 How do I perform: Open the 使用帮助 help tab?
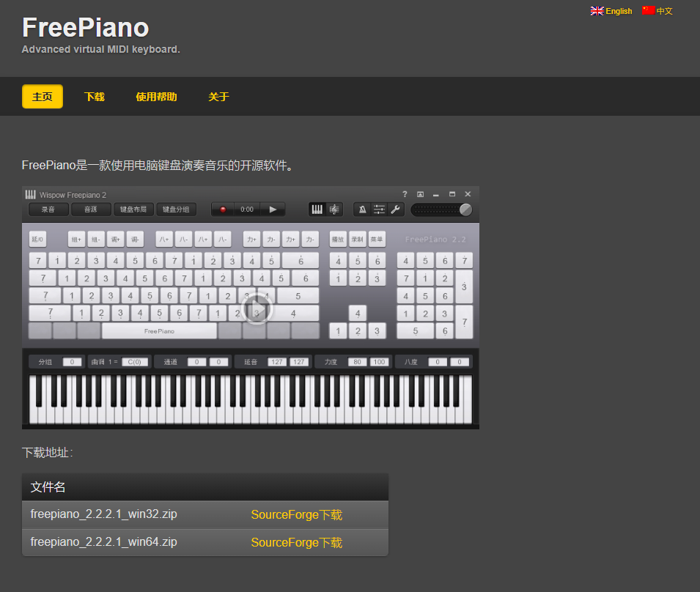pyautogui.click(x=156, y=97)
